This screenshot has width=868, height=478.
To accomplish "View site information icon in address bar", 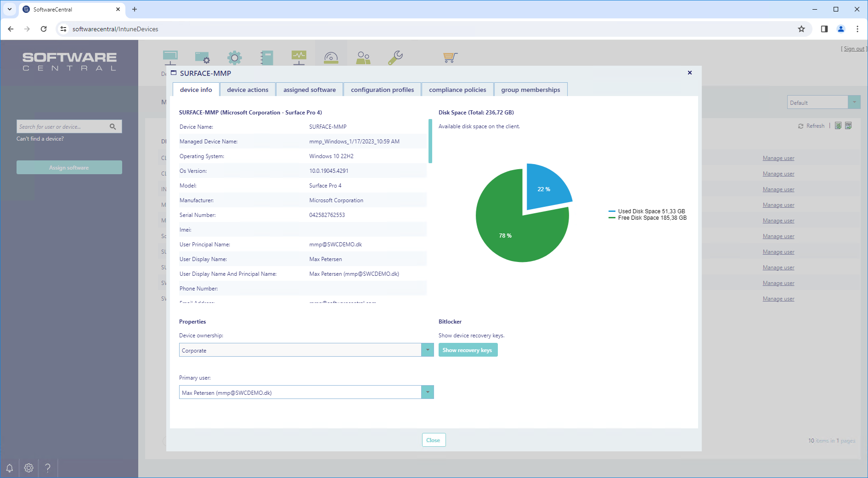I will tap(63, 29).
